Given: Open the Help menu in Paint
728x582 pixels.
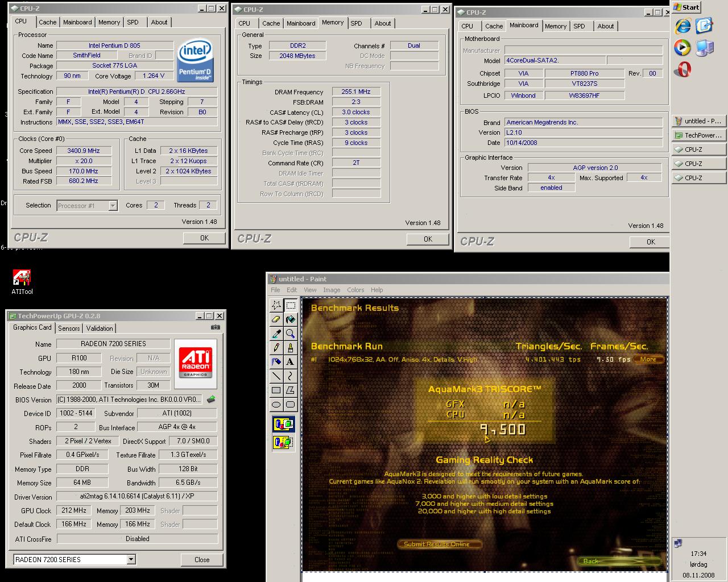Looking at the screenshot, I should (377, 290).
